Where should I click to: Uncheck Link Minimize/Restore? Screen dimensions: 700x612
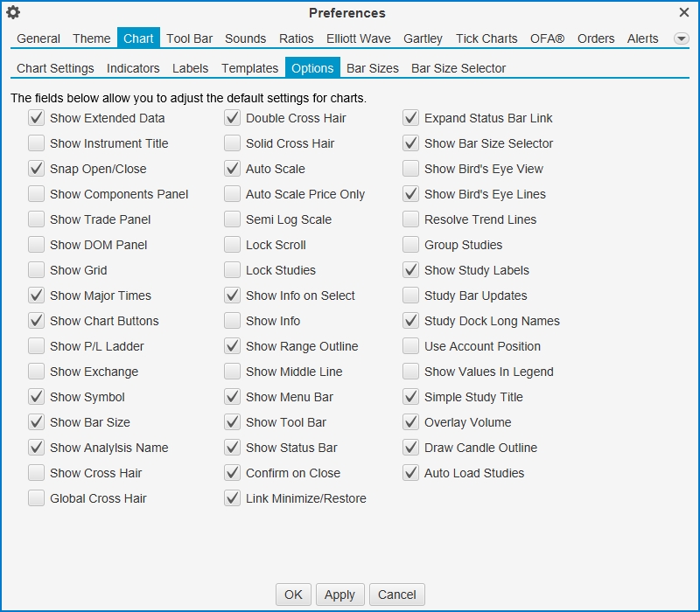point(232,498)
